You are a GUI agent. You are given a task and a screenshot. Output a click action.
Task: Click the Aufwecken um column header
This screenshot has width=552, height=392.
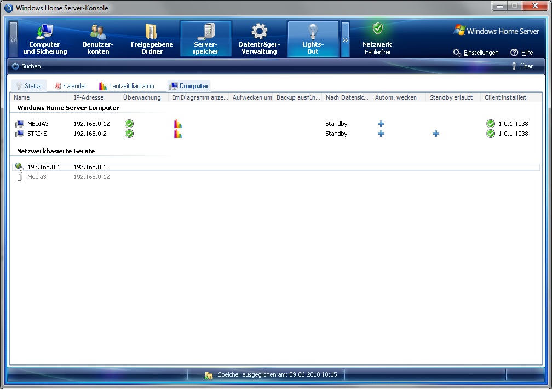251,97
